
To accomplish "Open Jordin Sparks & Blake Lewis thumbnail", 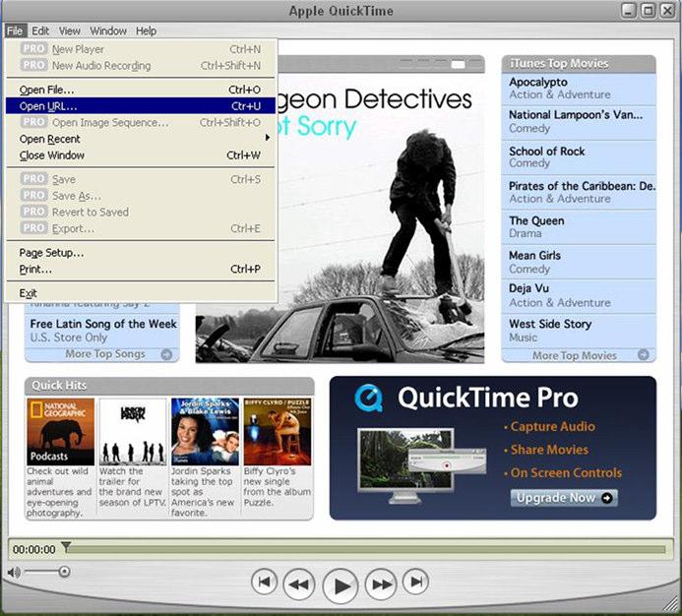I will tap(205, 432).
